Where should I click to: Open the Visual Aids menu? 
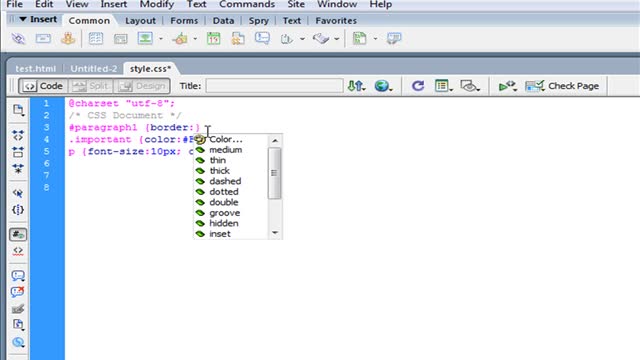click(x=470, y=86)
